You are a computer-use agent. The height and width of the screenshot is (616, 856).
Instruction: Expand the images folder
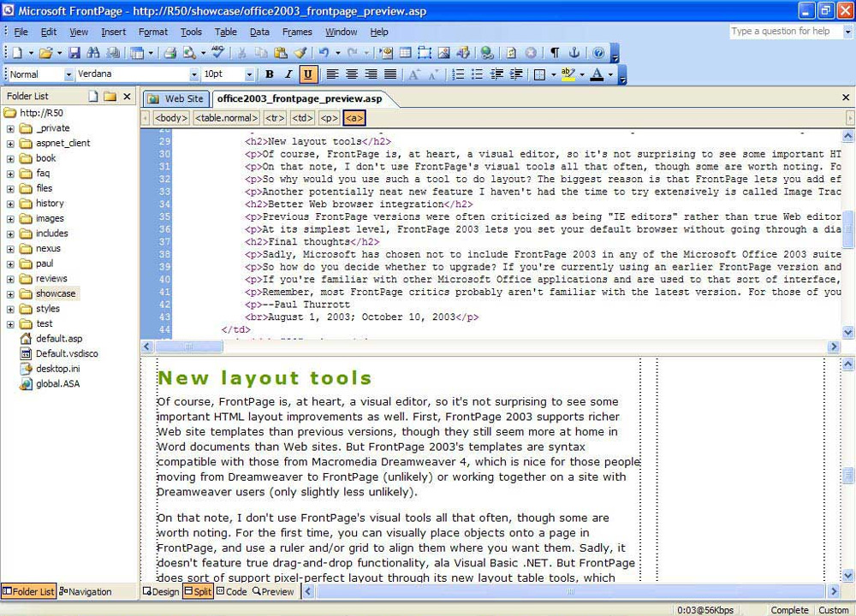point(10,219)
